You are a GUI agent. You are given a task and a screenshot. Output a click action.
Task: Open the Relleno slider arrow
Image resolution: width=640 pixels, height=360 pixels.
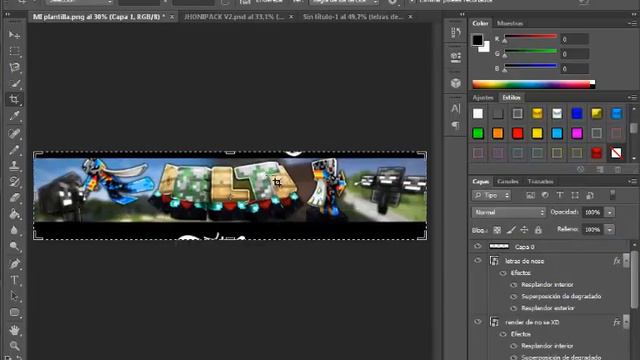point(609,230)
